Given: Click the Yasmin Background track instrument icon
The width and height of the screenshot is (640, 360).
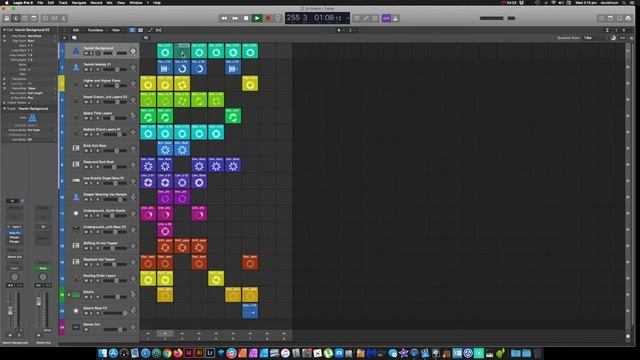Looking at the screenshot, I should [76, 51].
